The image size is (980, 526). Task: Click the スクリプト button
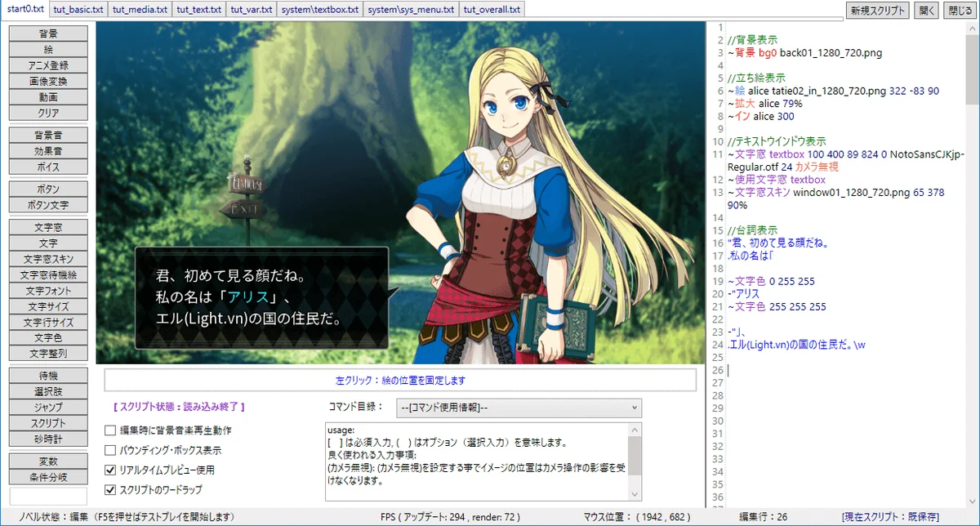click(48, 424)
